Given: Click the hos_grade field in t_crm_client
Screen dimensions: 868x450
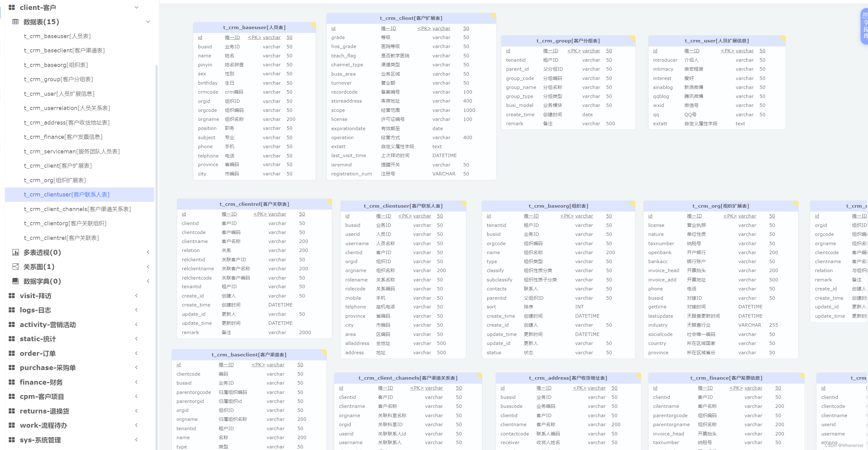Looking at the screenshot, I should pos(344,46).
